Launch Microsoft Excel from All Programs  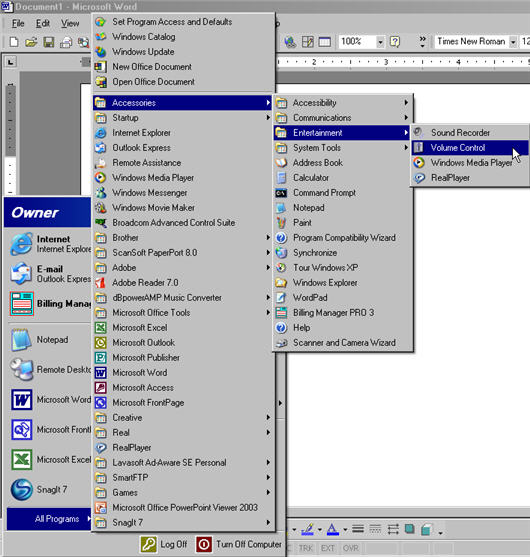183,328
